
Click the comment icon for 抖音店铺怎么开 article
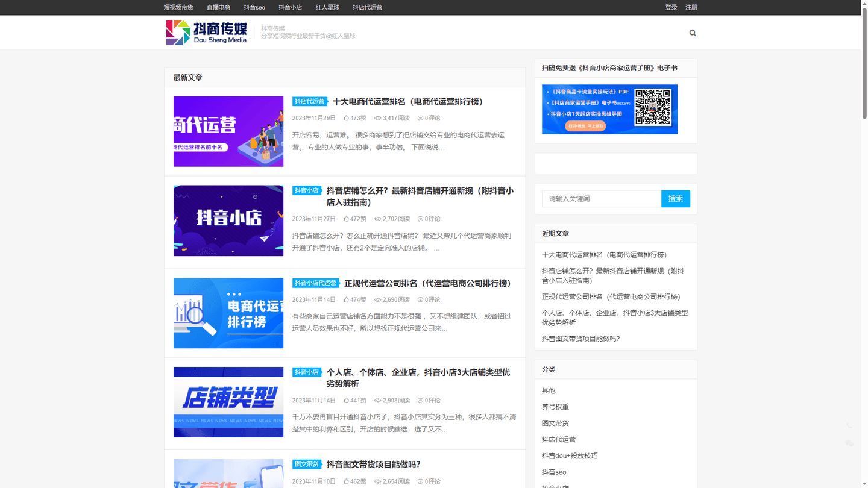pos(420,219)
